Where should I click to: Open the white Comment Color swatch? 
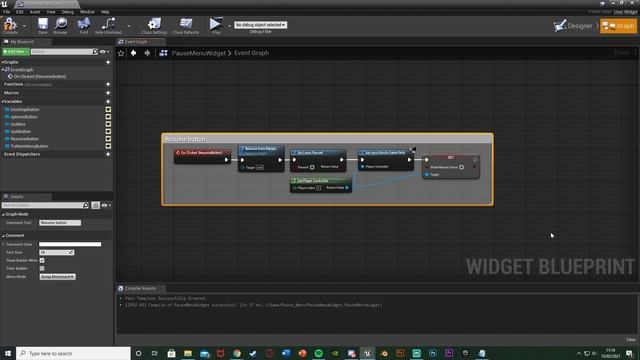click(x=70, y=244)
